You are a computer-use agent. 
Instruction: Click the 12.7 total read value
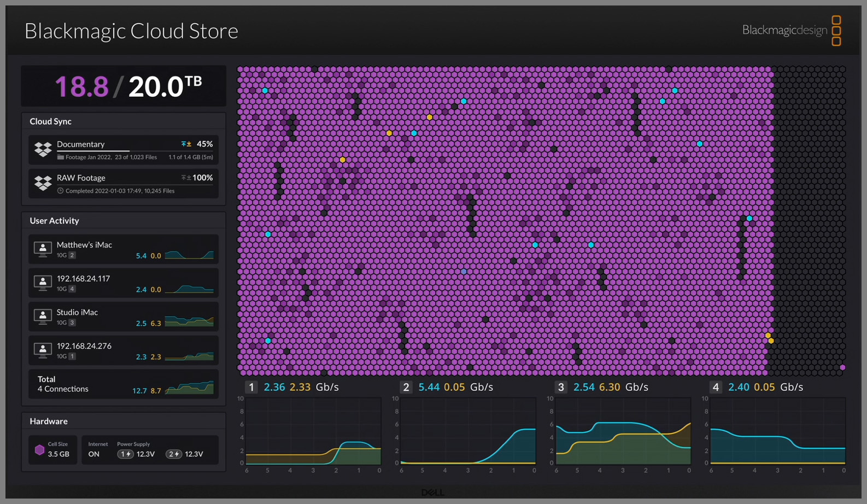139,391
